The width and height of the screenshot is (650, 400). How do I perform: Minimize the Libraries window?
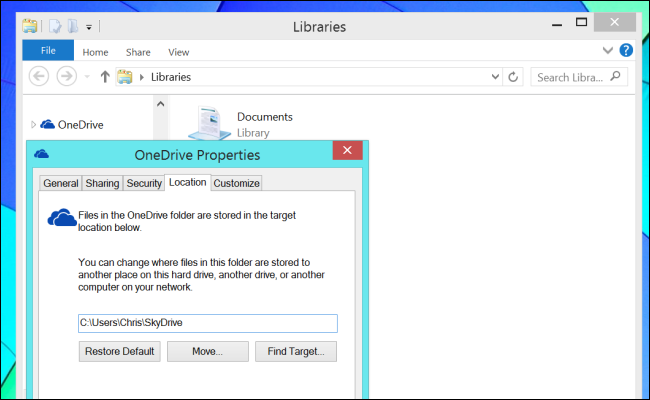(x=557, y=23)
